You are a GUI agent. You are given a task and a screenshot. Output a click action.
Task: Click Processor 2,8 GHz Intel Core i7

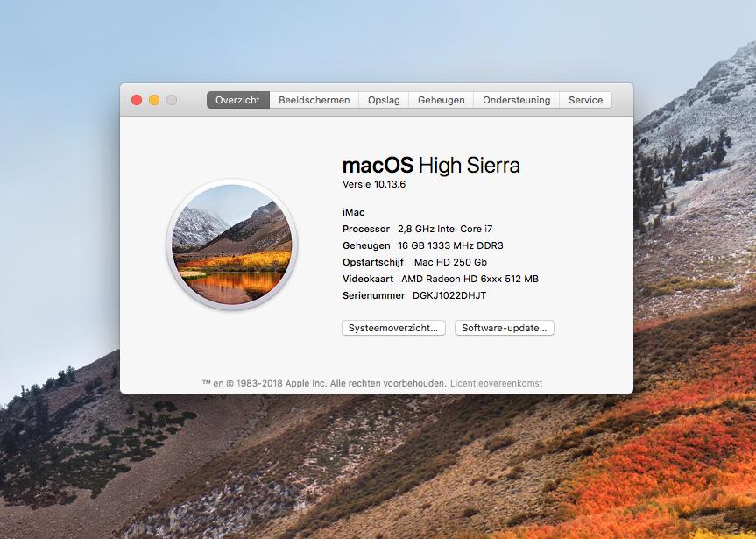click(418, 229)
